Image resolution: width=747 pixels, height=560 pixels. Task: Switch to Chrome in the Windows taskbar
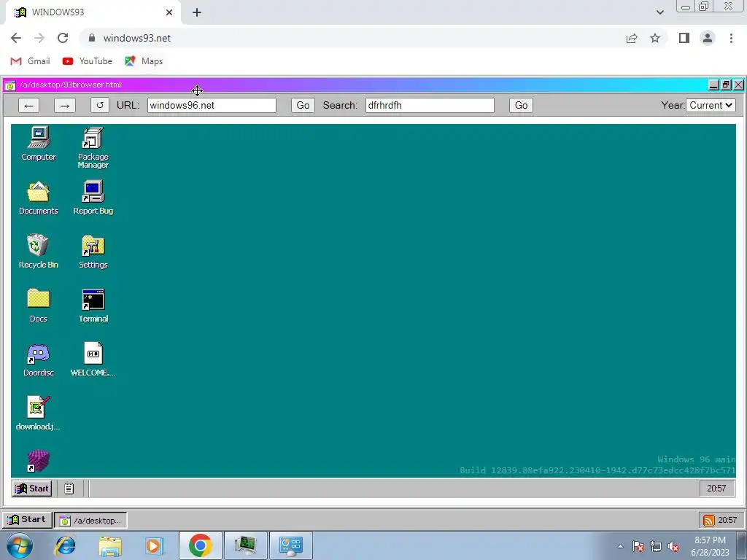pos(200,545)
